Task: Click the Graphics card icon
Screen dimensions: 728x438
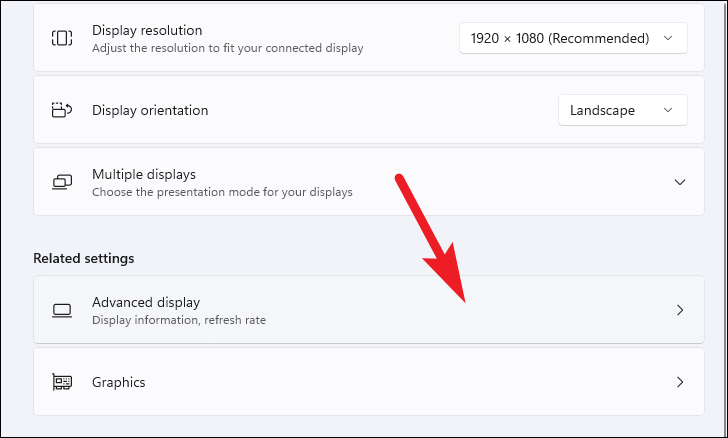Action: 62,382
